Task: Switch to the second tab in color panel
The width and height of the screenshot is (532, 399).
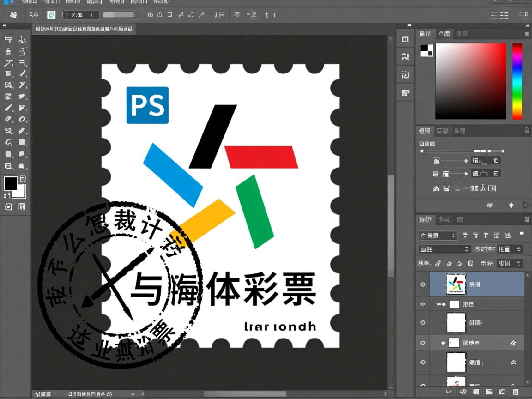Action: click(x=444, y=34)
